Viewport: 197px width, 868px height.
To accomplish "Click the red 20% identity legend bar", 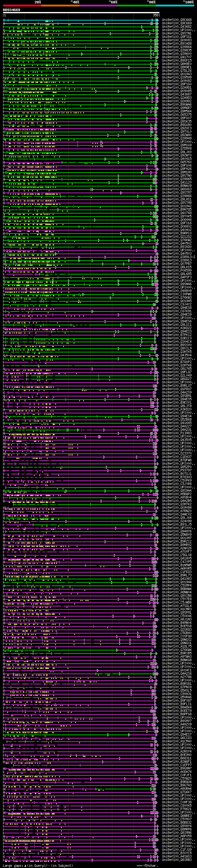I will [x=22, y=6].
